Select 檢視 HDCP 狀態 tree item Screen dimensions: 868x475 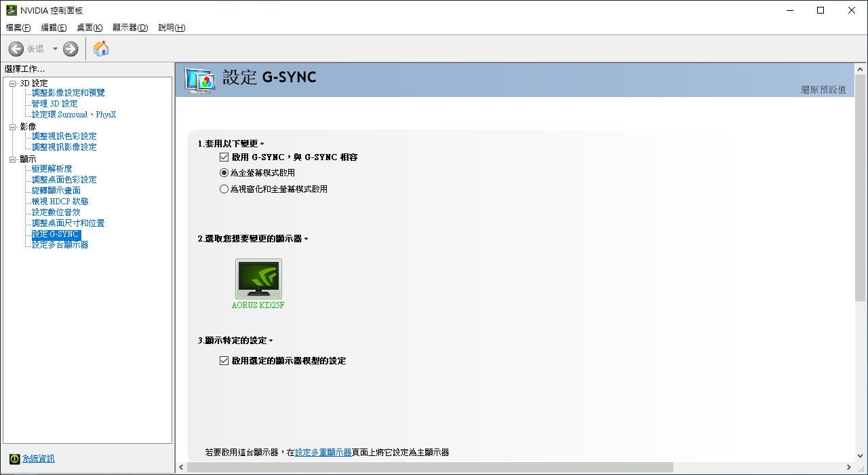point(60,202)
